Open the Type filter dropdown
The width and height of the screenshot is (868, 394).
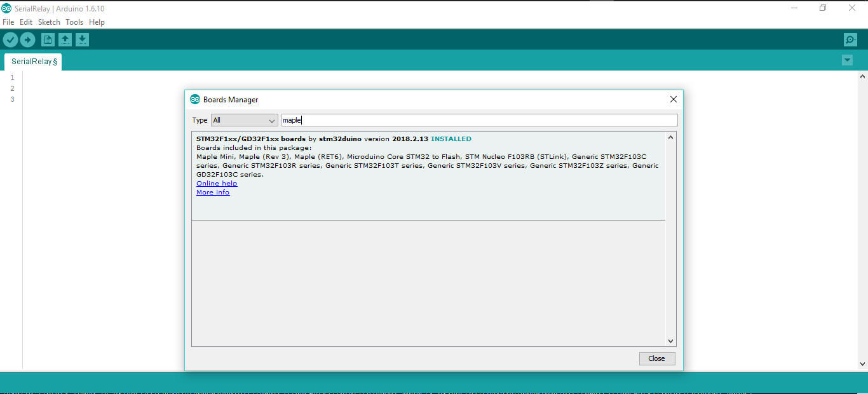coord(245,120)
